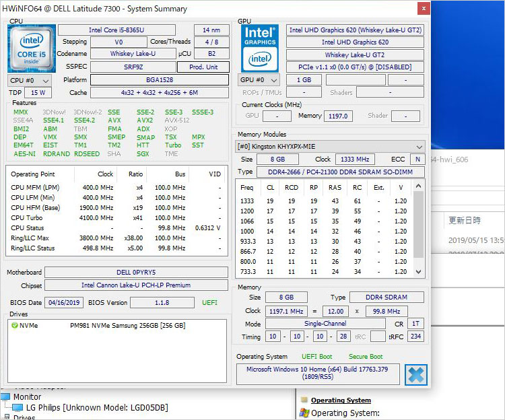Viewport: 505px width, 420px height.
Task: Click the green NVMe drive status icon
Action: 15,325
